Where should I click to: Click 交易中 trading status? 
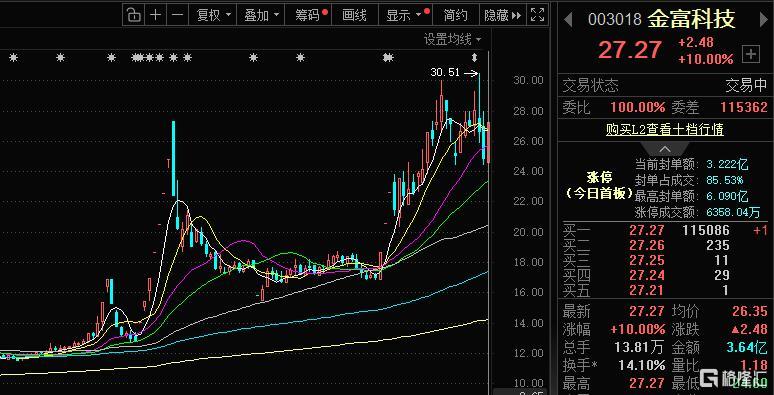tap(746, 85)
